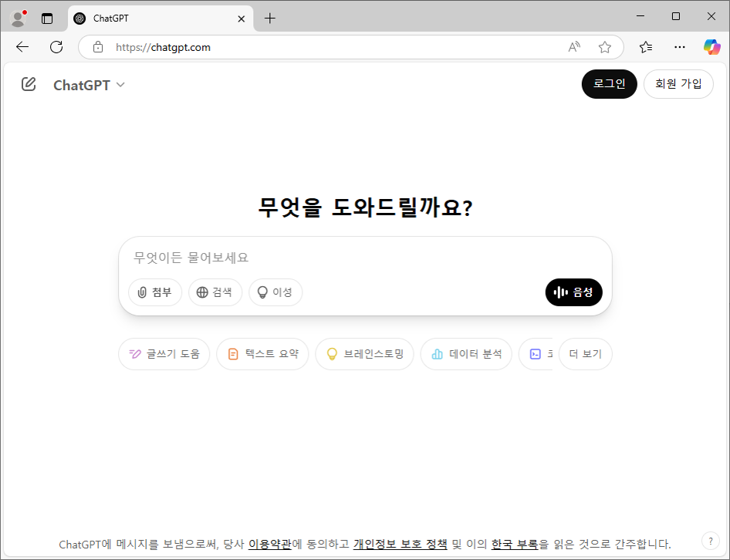
Task: View site information lock icon
Action: [98, 47]
